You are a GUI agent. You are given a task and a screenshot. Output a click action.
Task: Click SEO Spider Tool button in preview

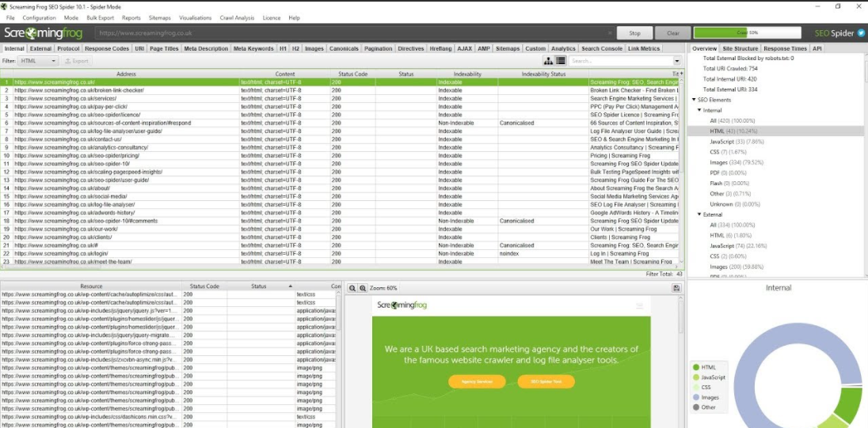tap(546, 381)
